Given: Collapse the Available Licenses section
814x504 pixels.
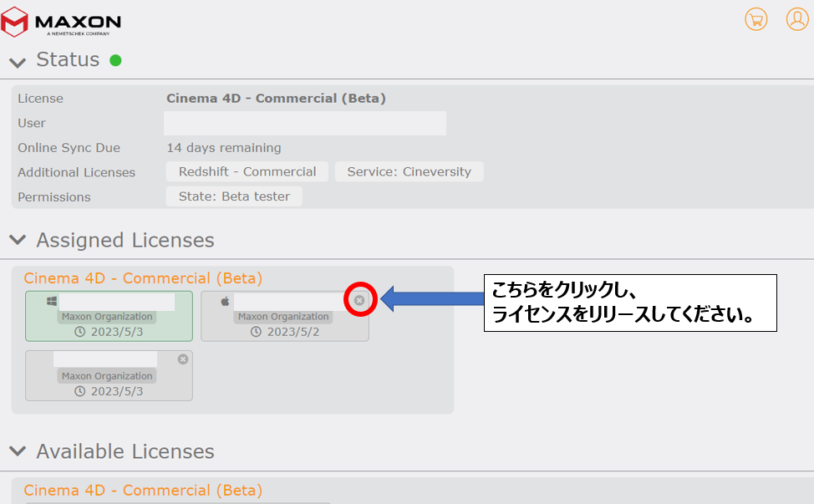Looking at the screenshot, I should [x=18, y=451].
